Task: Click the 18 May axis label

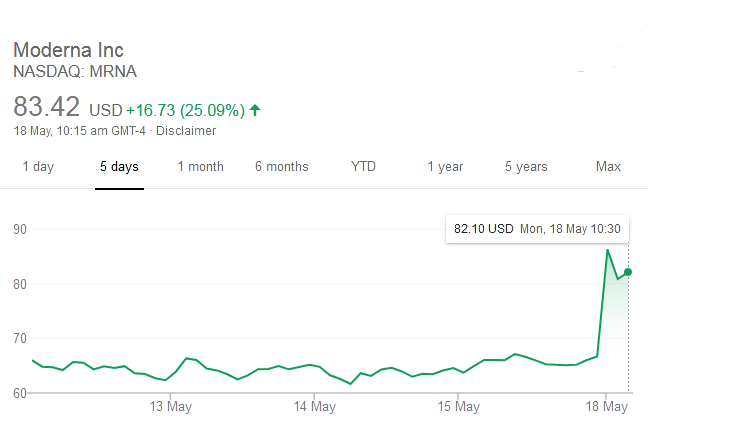Action: pos(606,407)
